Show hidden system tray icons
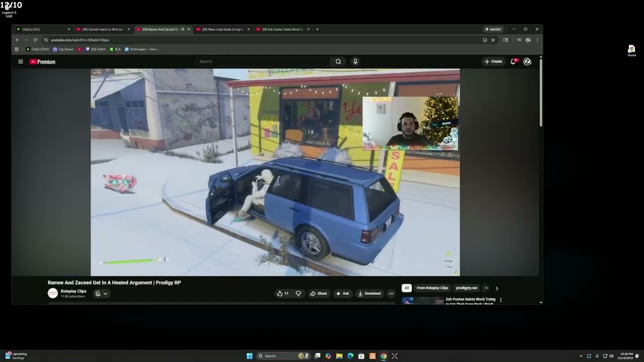This screenshot has height=362, width=644. point(581,356)
